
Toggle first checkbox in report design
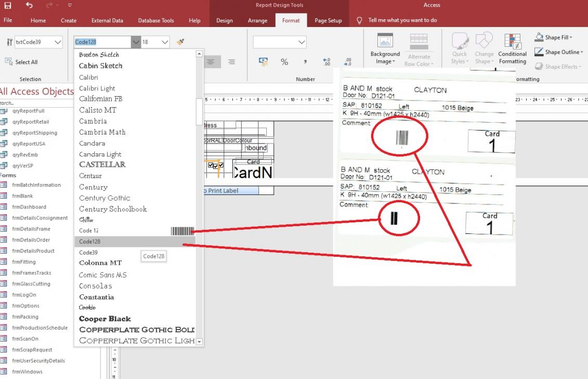211,165
